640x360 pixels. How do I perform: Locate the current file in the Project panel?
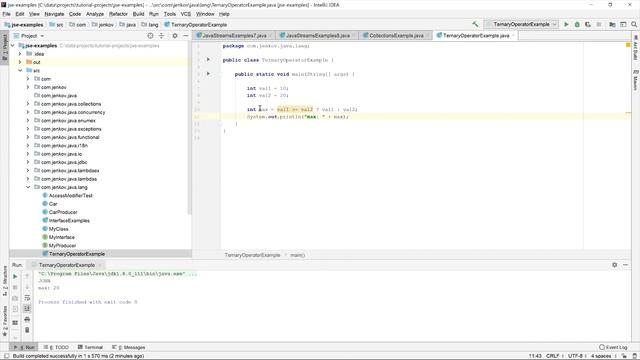point(150,36)
